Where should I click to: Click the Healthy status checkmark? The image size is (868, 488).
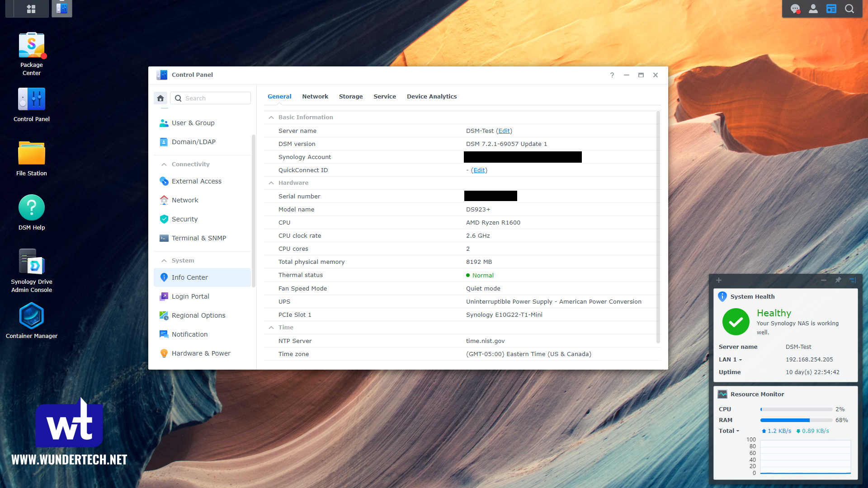(x=736, y=322)
